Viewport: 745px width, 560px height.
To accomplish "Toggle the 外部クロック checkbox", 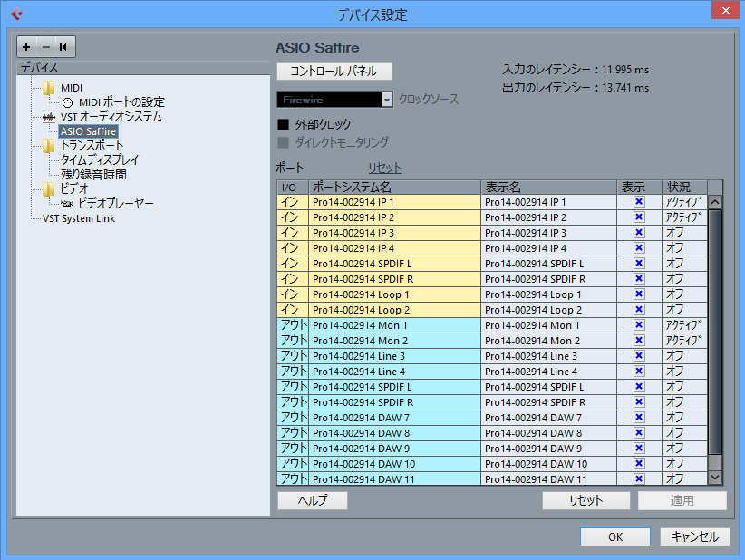I will pyautogui.click(x=283, y=124).
